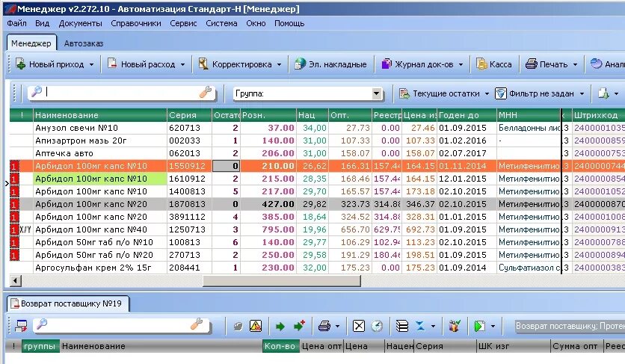
Task: Open the Сервис menu
Action: 183,23
